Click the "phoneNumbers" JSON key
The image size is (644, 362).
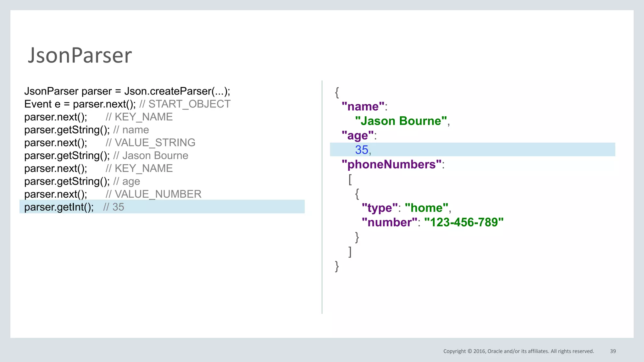pos(391,164)
